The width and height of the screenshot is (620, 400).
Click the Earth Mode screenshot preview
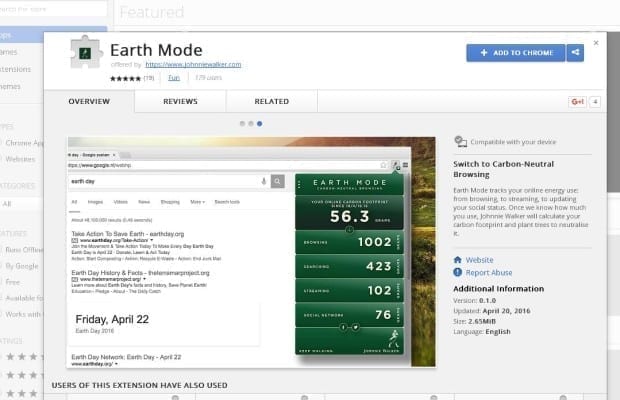[x=251, y=252]
